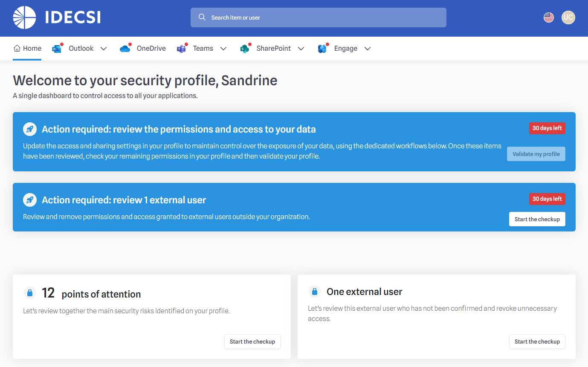Click the SharePoint app icon
Image resolution: width=588 pixels, height=367 pixels.
[244, 49]
